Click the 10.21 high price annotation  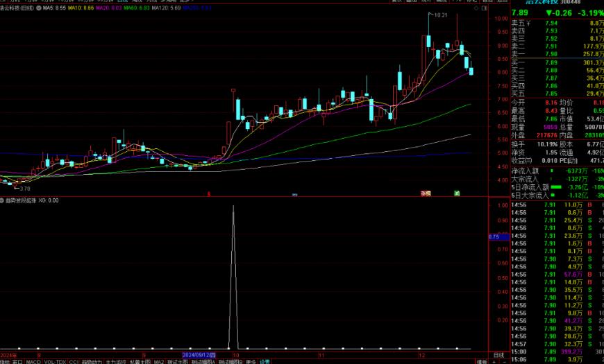[441, 15]
